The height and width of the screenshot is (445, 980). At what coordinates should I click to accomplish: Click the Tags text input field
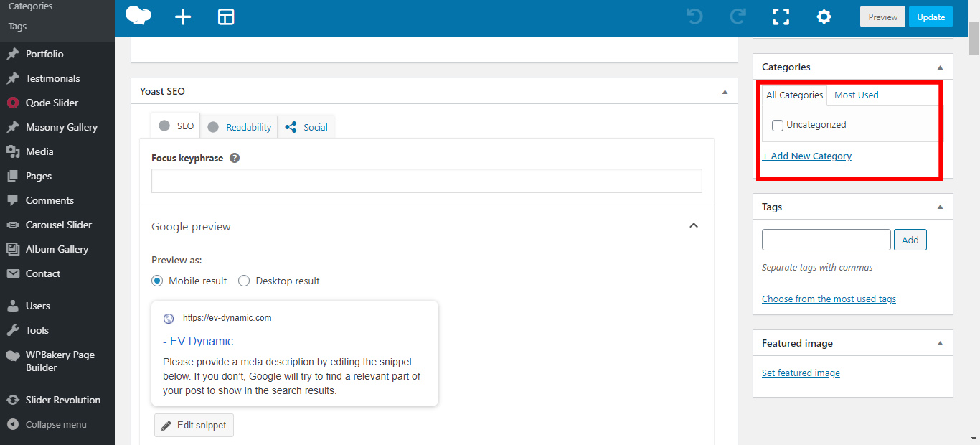(x=826, y=240)
